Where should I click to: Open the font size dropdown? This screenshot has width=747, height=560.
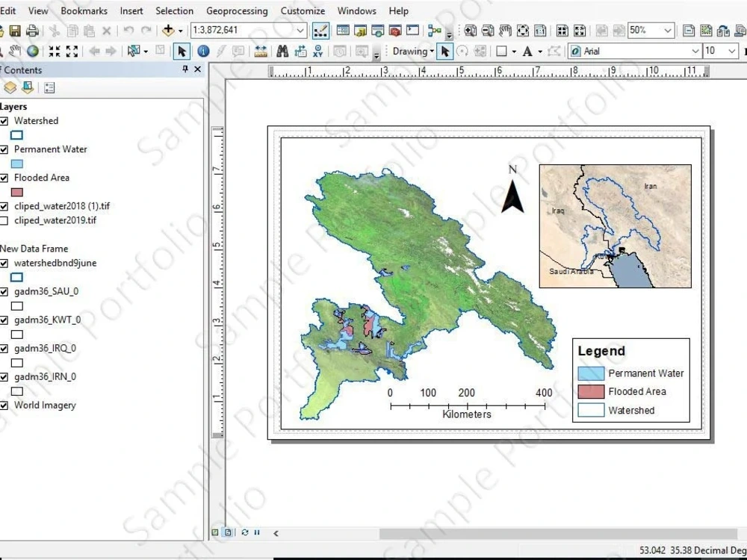pyautogui.click(x=731, y=51)
